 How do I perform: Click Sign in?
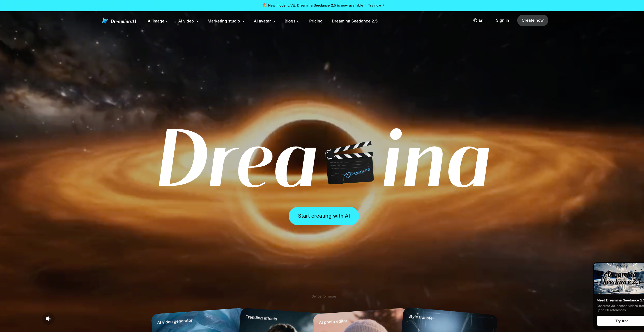click(502, 20)
